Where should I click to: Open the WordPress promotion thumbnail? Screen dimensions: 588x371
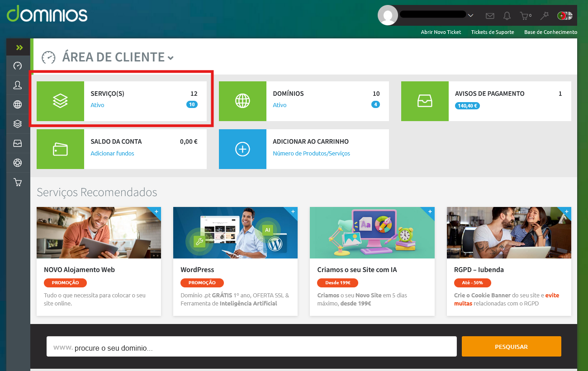[235, 233]
